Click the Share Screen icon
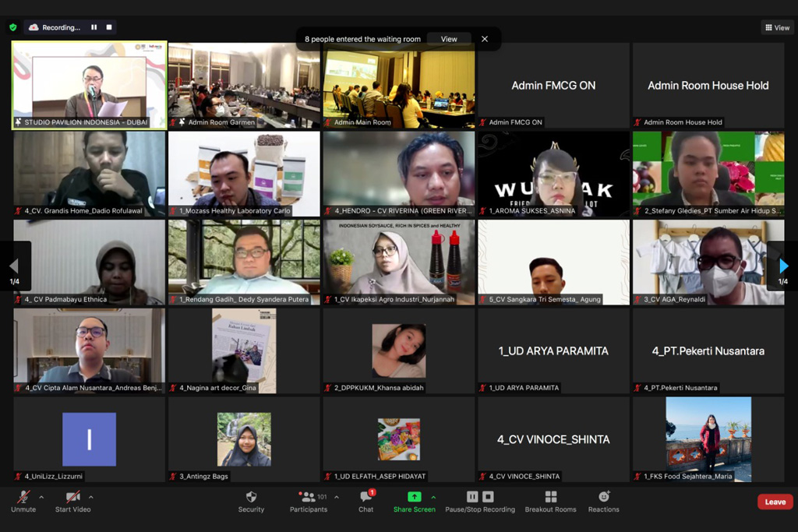This screenshot has height=532, width=798. tap(414, 497)
